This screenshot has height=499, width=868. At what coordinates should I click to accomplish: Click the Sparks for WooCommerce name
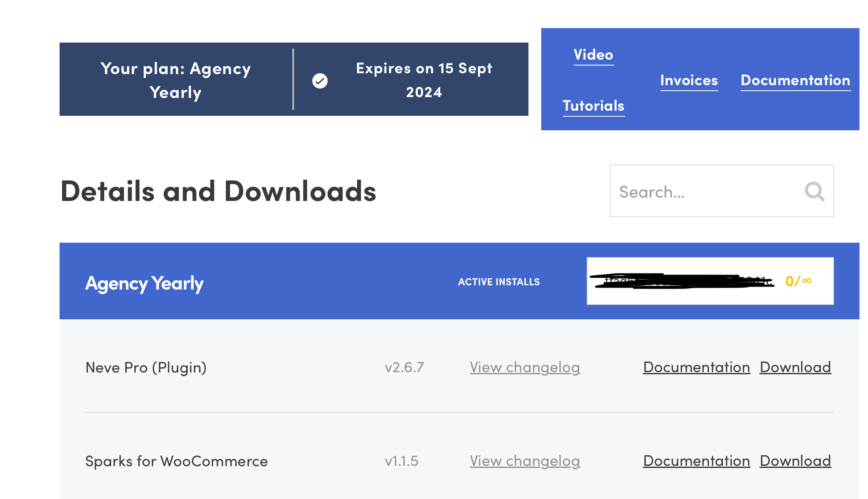pos(177,461)
